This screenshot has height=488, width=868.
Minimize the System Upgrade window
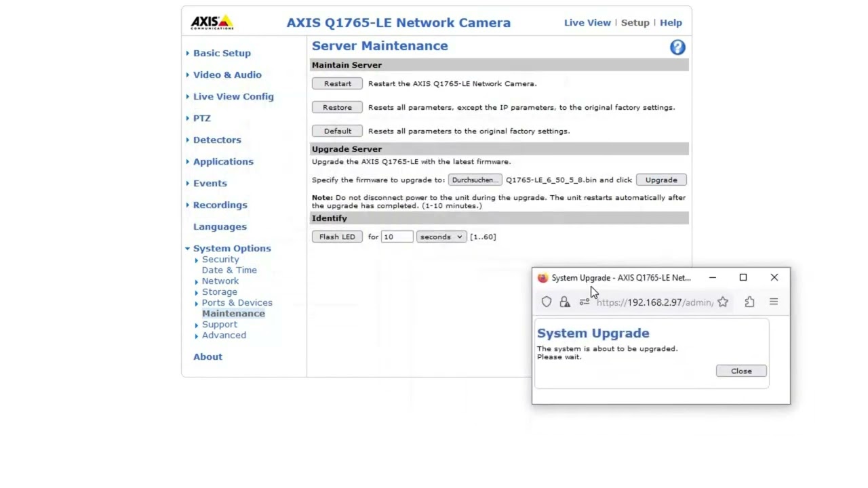[x=713, y=277]
